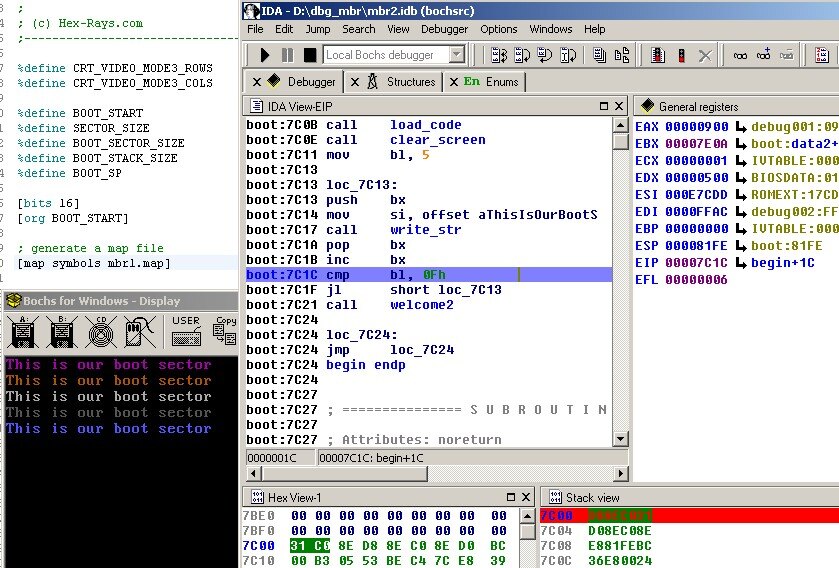The height and width of the screenshot is (568, 839).
Task: Click the Bochs USER keyboard icon
Action: [186, 331]
